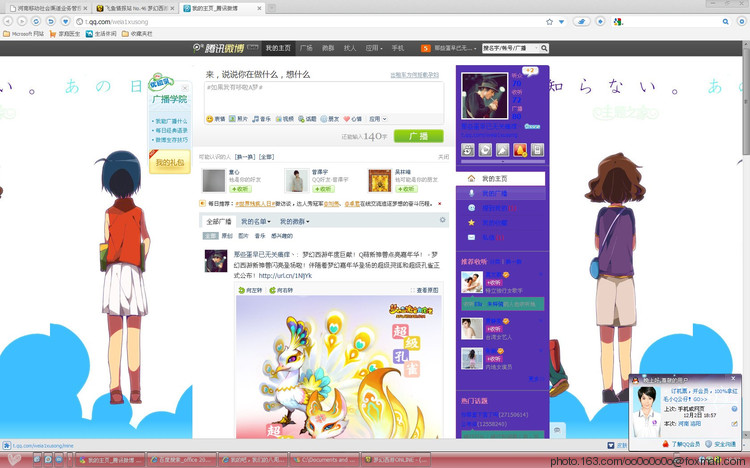Open feed settings gear icon
This screenshot has width=750, height=468.
tap(442, 220)
